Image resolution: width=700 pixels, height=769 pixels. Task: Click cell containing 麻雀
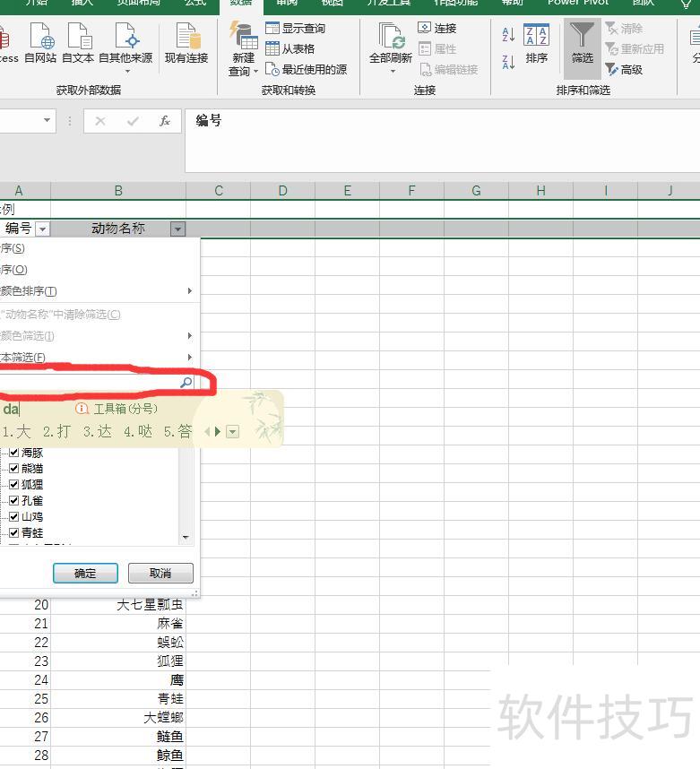click(x=118, y=624)
